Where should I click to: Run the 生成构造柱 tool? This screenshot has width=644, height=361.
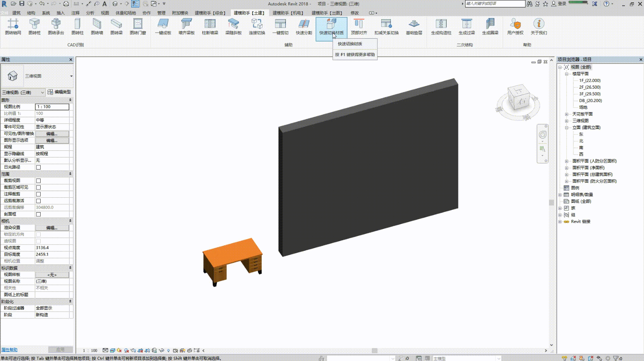(441, 27)
